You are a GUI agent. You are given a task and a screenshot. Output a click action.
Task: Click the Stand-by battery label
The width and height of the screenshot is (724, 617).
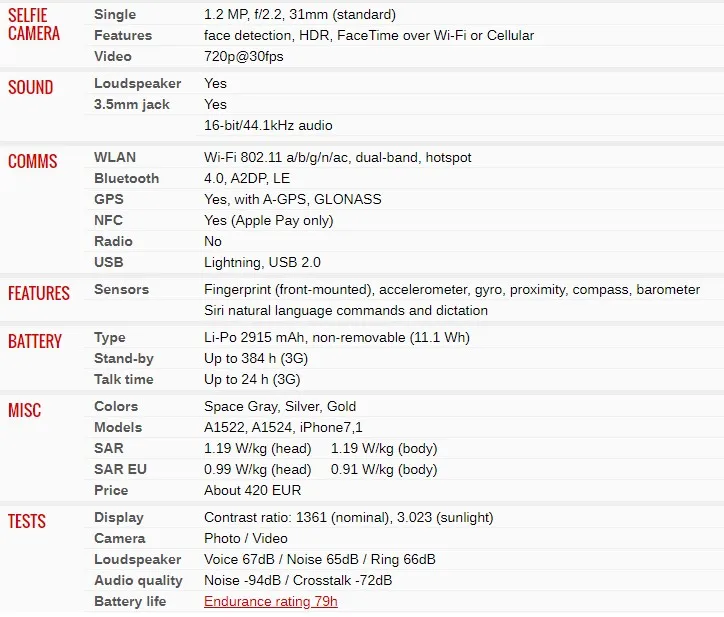(124, 358)
